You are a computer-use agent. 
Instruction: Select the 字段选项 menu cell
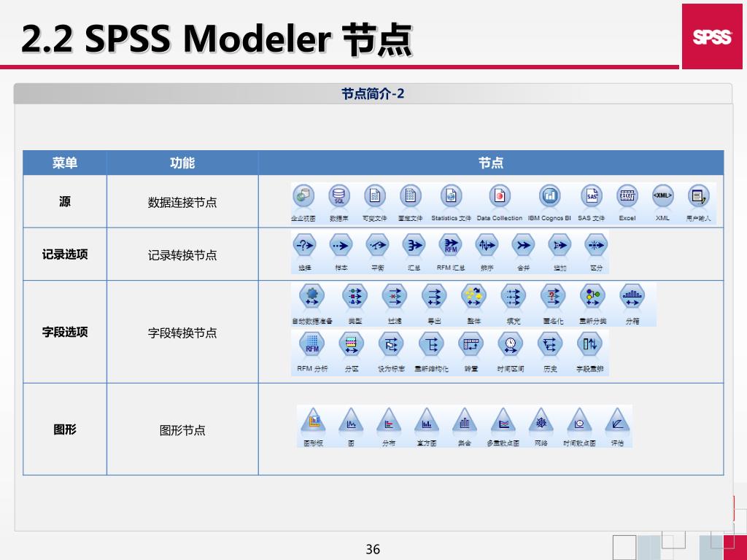[65, 332]
